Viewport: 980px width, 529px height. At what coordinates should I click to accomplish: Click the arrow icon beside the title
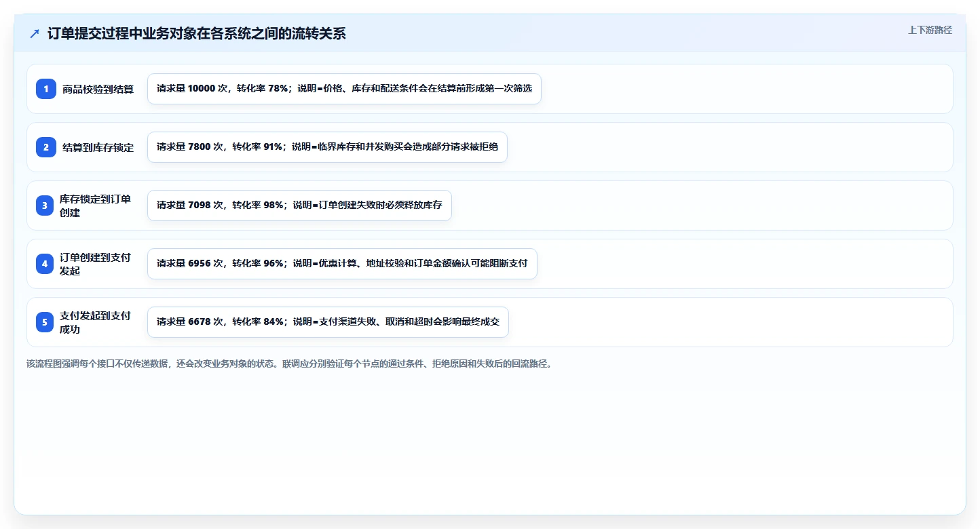tap(35, 33)
